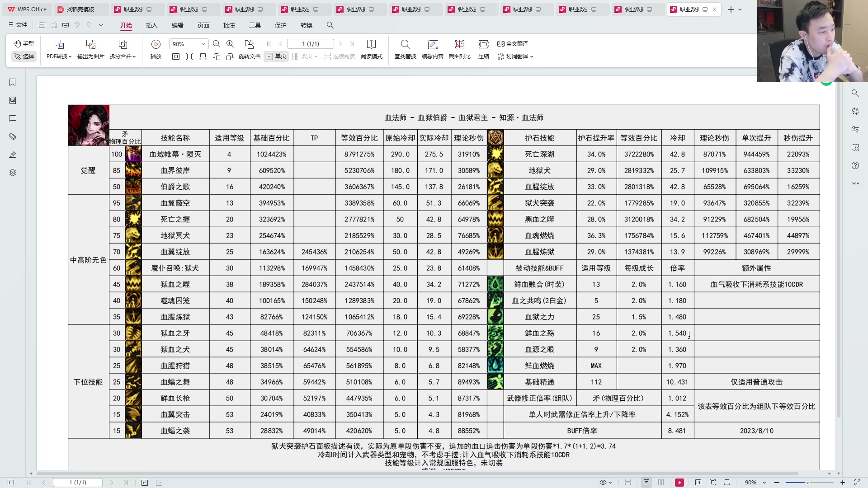Switch to the 插入 ribbon tab
The image size is (868, 488).
click(x=151, y=25)
